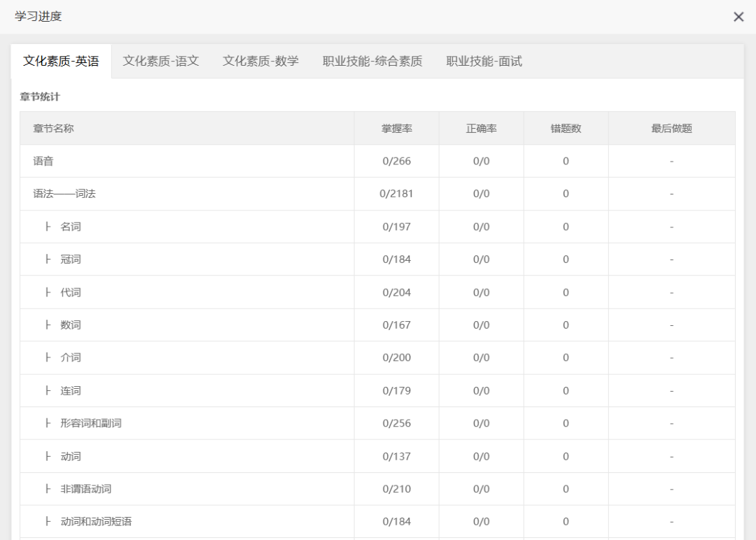Image resolution: width=756 pixels, height=540 pixels.
Task: Select the 非谓语动词 sub-chapter
Action: pyautogui.click(x=86, y=489)
